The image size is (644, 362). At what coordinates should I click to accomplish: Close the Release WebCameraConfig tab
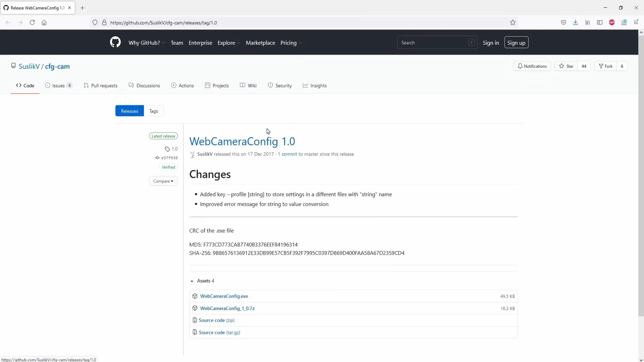click(69, 8)
